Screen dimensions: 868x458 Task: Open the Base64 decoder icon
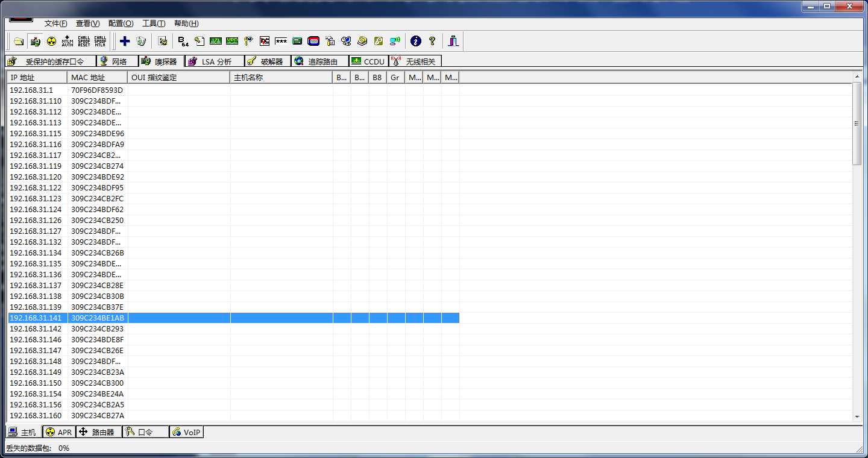[183, 41]
